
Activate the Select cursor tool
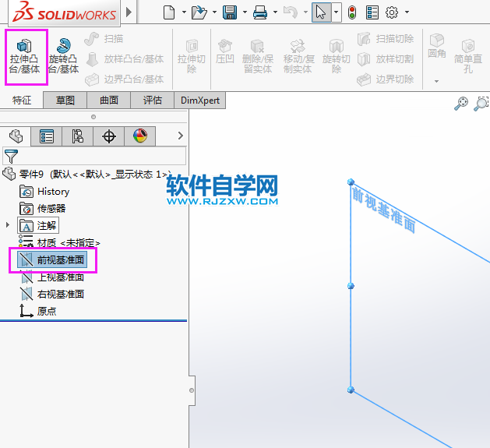(321, 12)
